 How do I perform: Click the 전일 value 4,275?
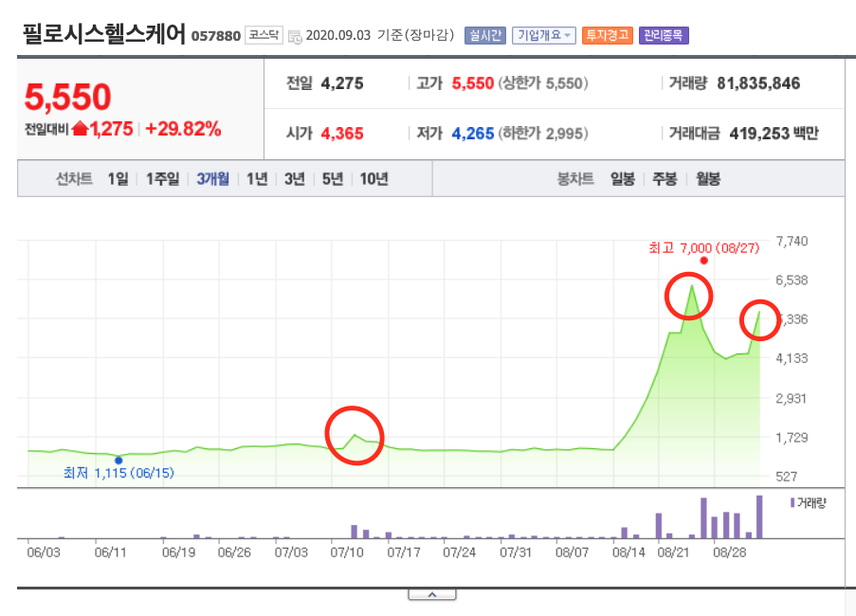(x=342, y=83)
